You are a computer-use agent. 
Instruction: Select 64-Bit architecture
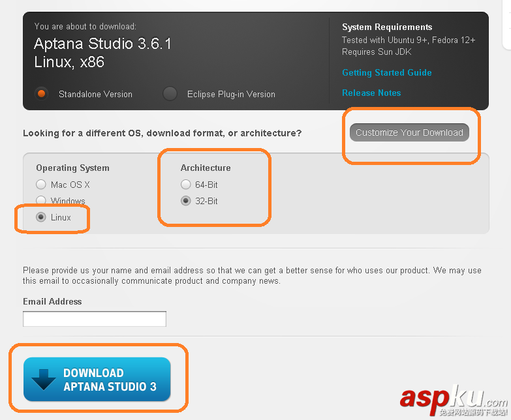tap(186, 185)
